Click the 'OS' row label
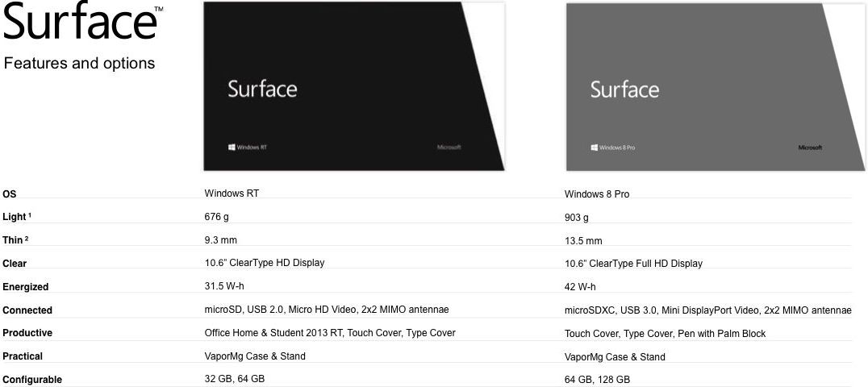Image resolution: width=868 pixels, height=387 pixels. (10, 194)
